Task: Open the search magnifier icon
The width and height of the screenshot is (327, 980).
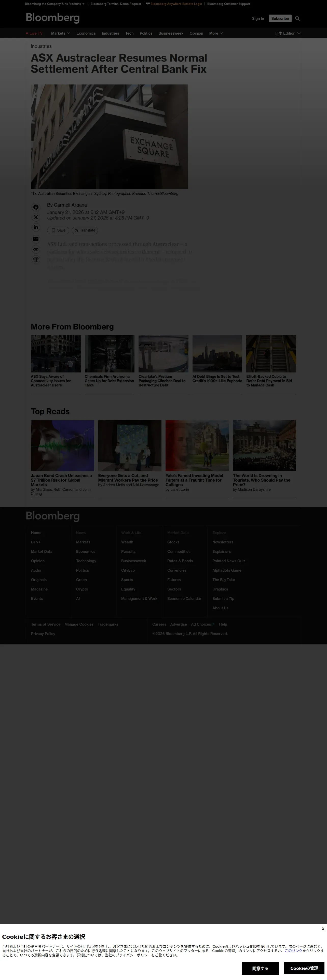Action: point(297,18)
